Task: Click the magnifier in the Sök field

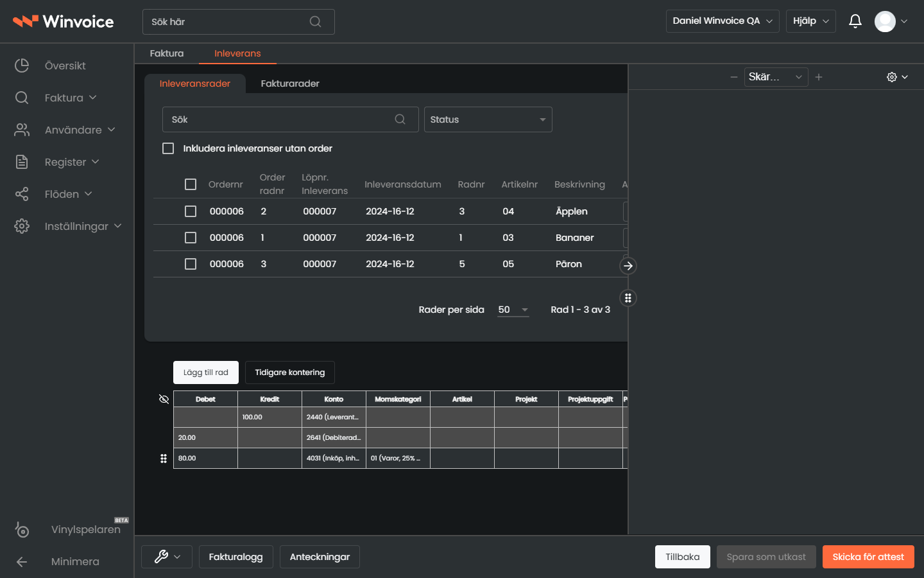Action: pos(400,119)
